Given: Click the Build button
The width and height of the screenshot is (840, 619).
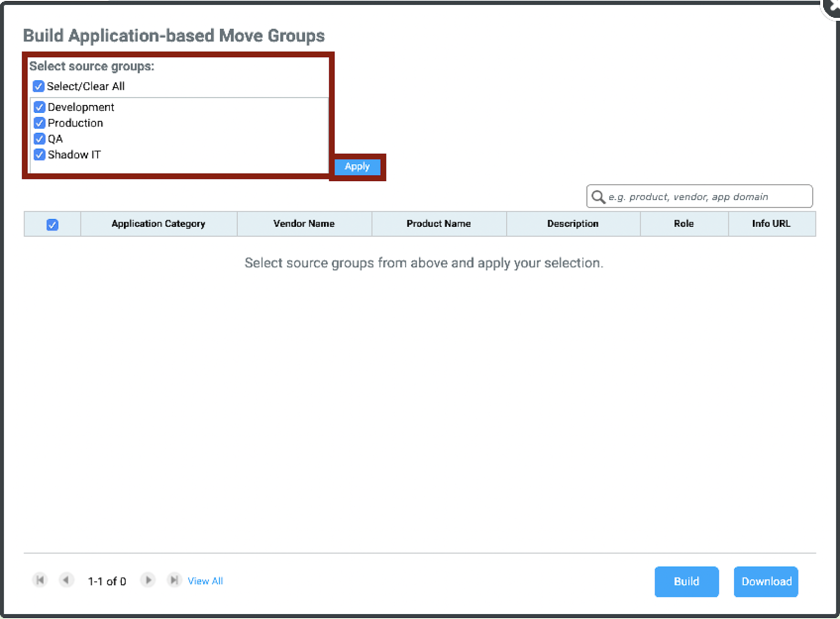Looking at the screenshot, I should pyautogui.click(x=686, y=582).
